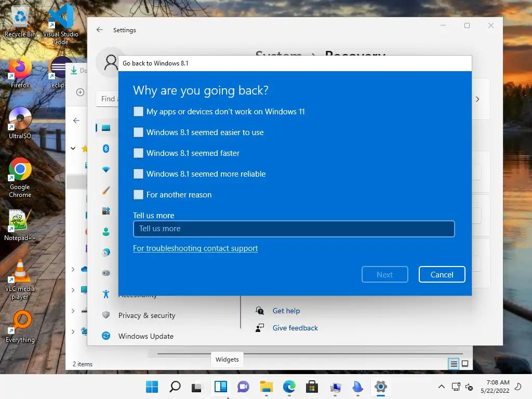Expand OneDrive tree node in File Explorer
Viewport: 532px width, 399px height.
73,270
